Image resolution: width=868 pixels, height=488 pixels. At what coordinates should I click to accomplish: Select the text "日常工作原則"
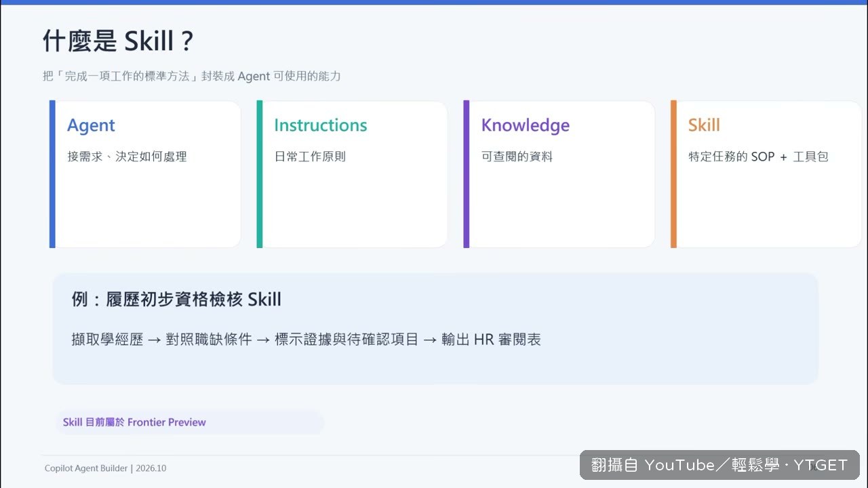pyautogui.click(x=310, y=157)
